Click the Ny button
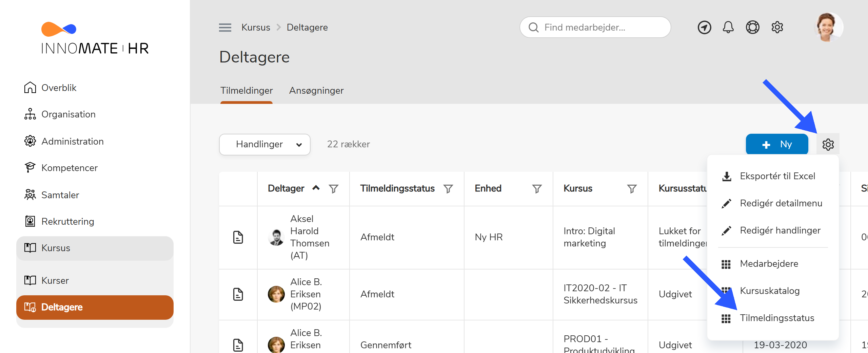The width and height of the screenshot is (868, 353). [777, 144]
